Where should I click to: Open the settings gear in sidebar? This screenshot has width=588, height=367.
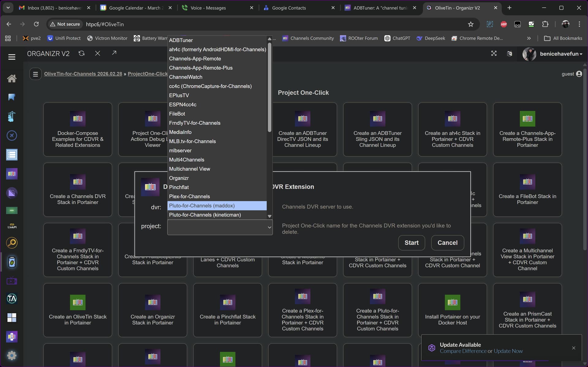tap(12, 355)
